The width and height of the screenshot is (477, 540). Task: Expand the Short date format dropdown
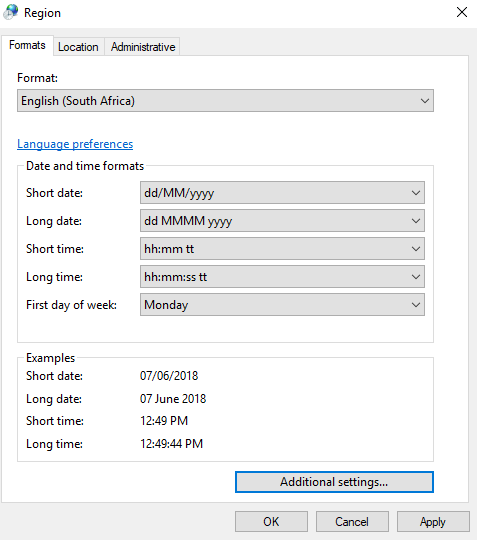[282, 193]
